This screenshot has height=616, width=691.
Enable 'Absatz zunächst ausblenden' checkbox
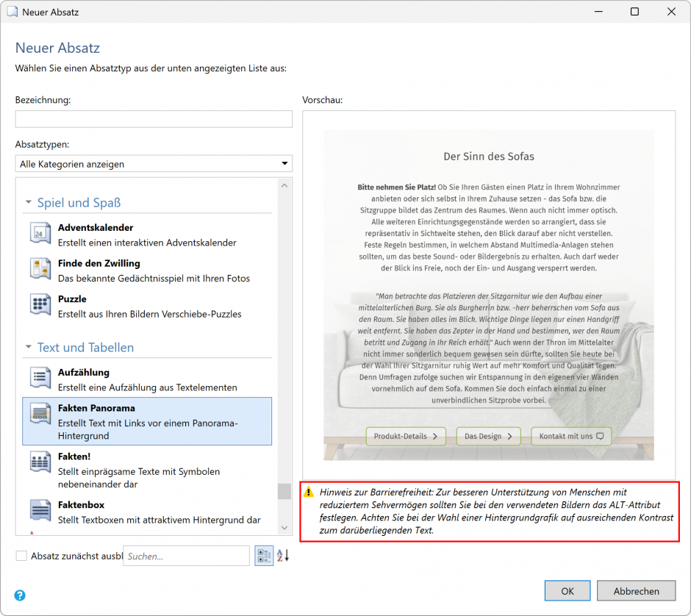point(21,556)
